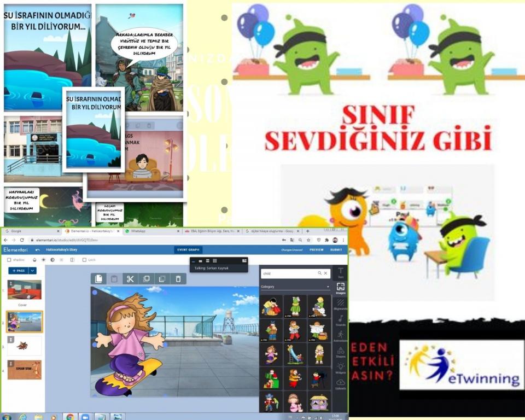Open Internet Explorer from the taskbar

coord(22,417)
